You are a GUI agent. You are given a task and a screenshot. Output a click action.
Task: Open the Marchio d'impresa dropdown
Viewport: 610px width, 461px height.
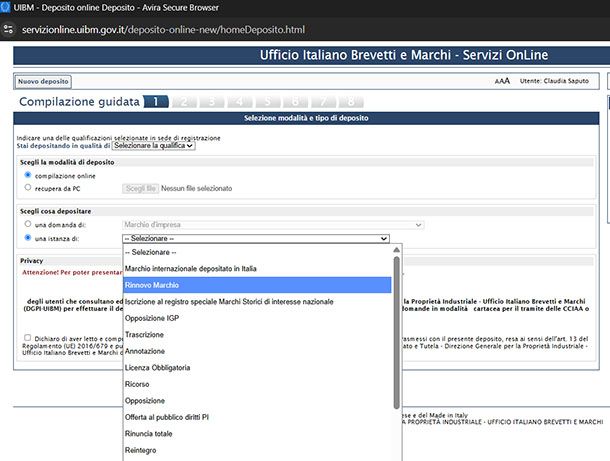point(273,225)
